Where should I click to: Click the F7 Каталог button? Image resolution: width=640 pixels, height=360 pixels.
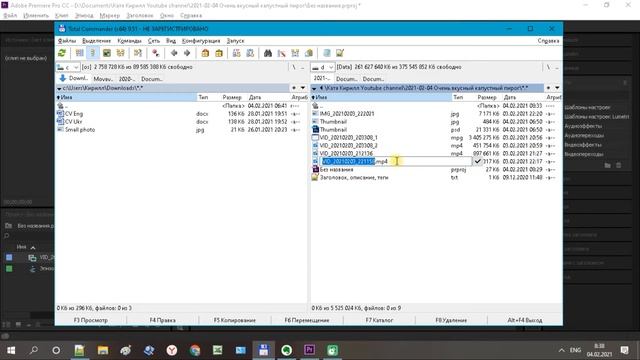379,320
